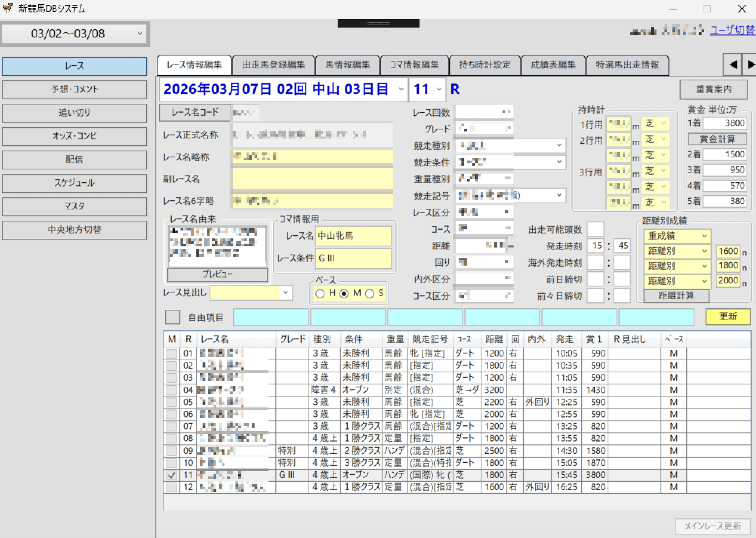Click the プレビュー button
Image resolution: width=756 pixels, height=538 pixels.
[218, 275]
